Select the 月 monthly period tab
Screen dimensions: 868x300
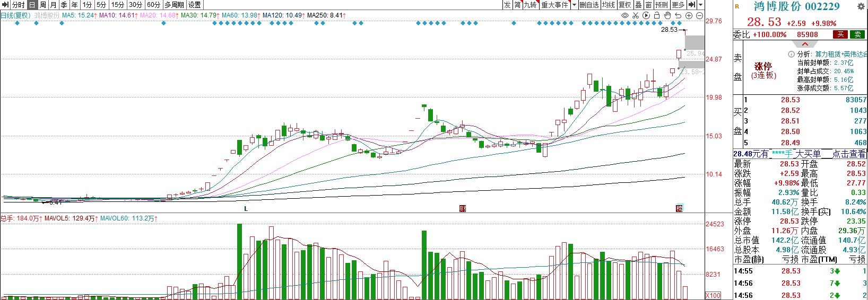[53, 5]
